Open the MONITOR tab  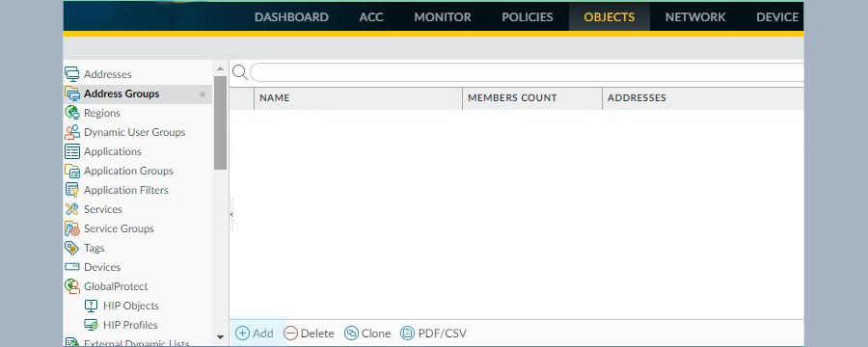click(x=443, y=17)
